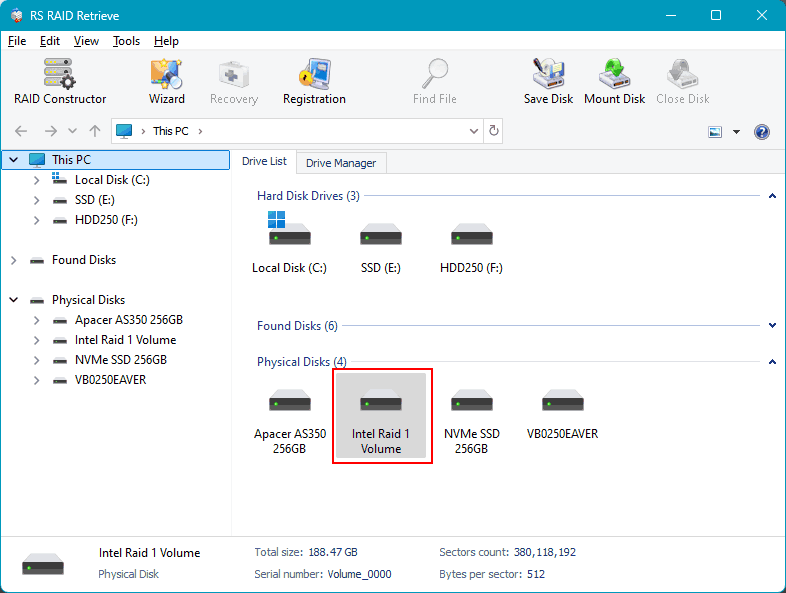Open the blue help question mark
This screenshot has width=786, height=593.
pyautogui.click(x=761, y=132)
